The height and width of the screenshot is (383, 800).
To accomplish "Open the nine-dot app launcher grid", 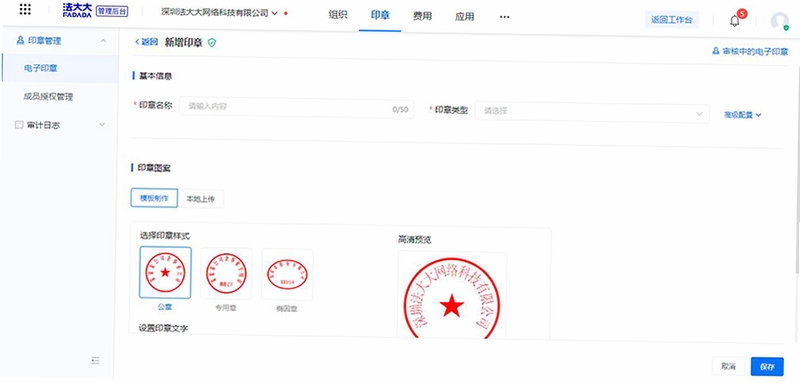I will (24, 10).
